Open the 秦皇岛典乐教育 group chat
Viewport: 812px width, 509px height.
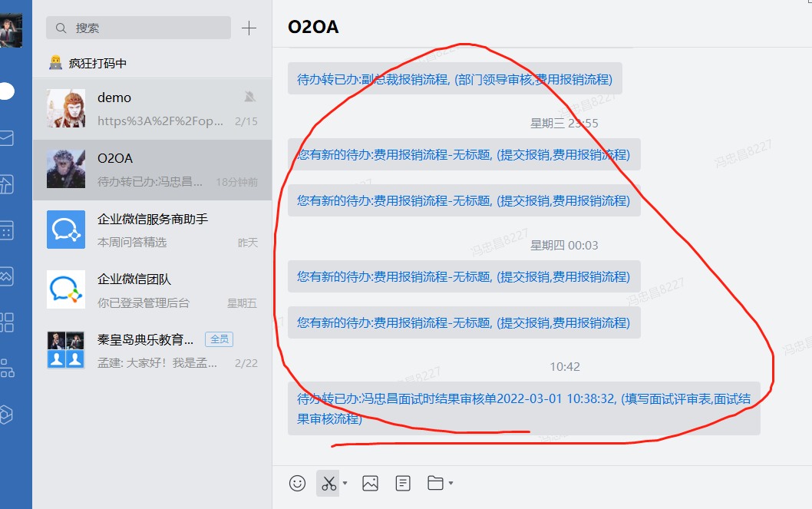click(x=152, y=351)
